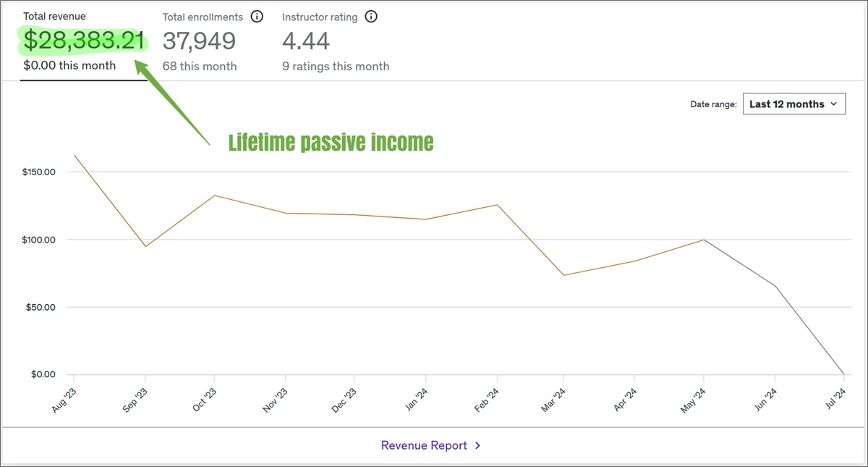This screenshot has height=467, width=868.
Task: Click the Total enrollments info icon
Action: (256, 17)
